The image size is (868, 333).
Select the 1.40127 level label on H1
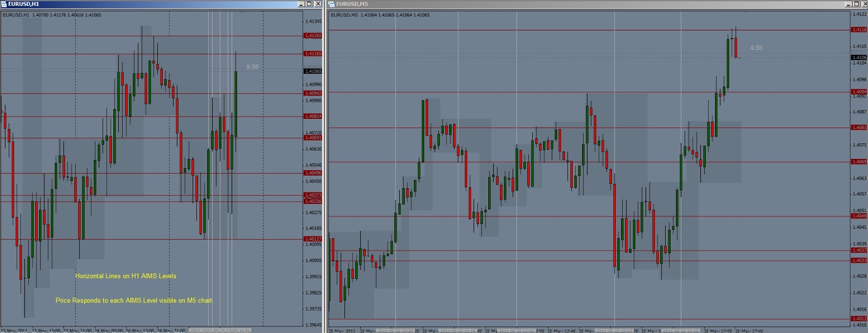click(x=313, y=239)
